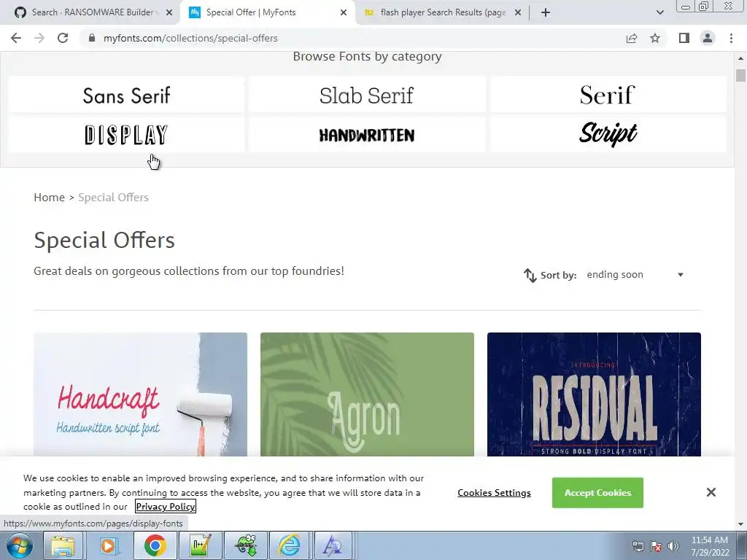Viewport: 747px width, 560px height.
Task: Open the Serif fonts category
Action: (608, 95)
